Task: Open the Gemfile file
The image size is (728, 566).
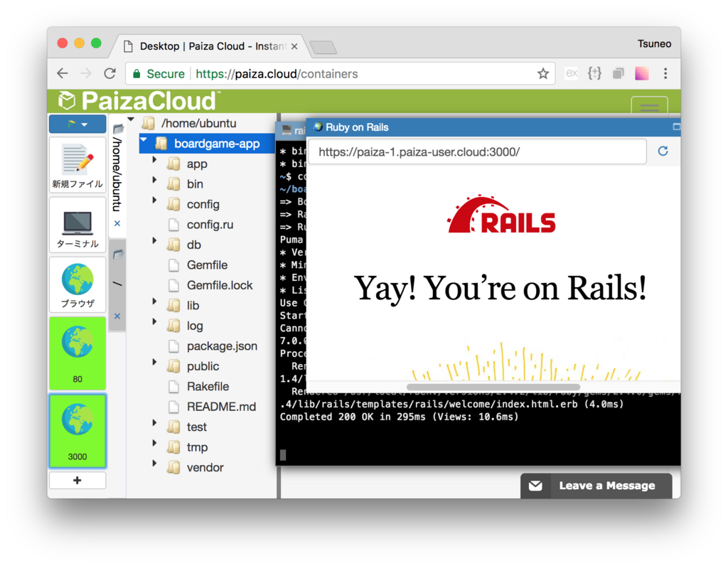Action: coord(207,265)
